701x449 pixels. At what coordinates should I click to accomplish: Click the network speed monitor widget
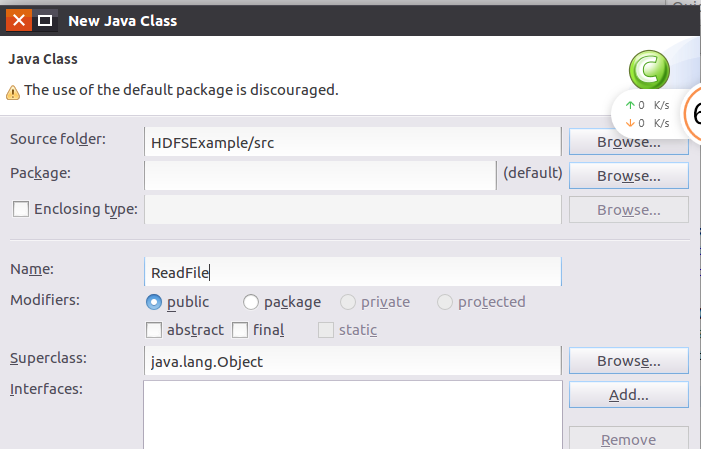(x=646, y=113)
